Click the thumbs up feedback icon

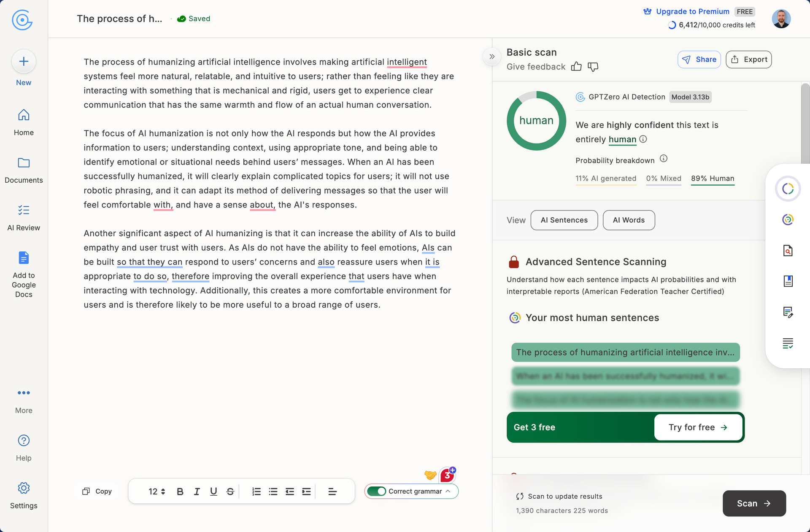click(576, 67)
